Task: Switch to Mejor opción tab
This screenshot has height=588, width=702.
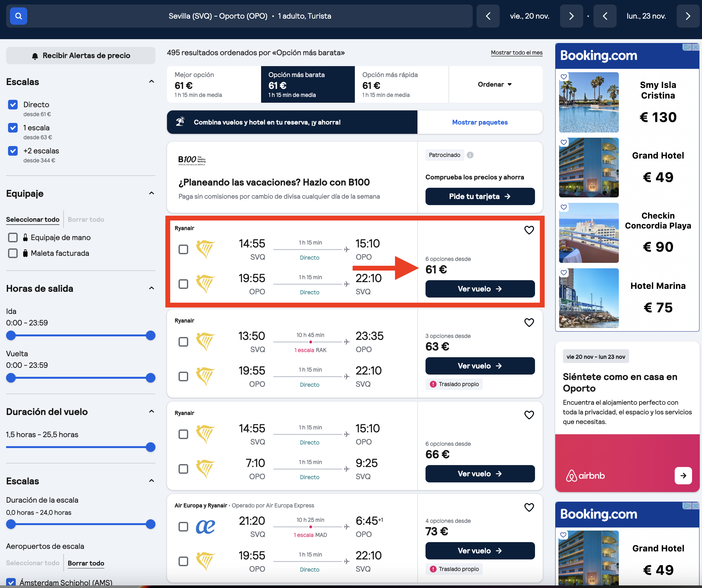Action: 214,84
